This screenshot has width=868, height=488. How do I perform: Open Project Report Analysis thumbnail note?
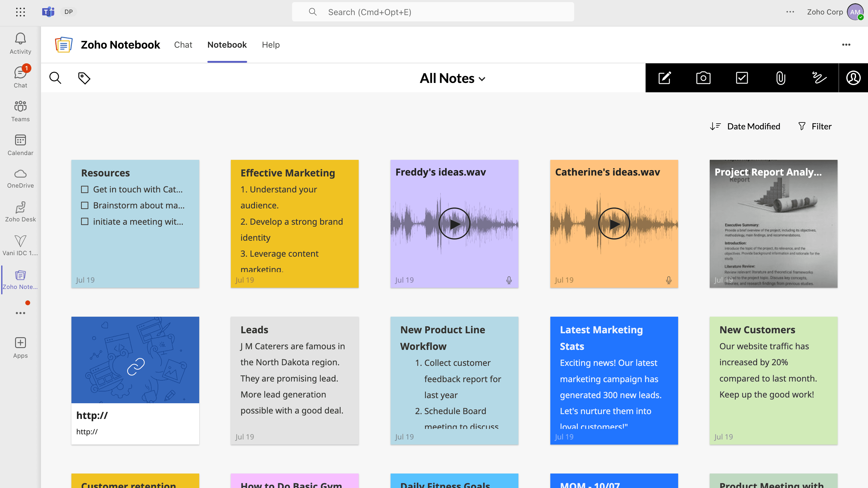tap(773, 223)
